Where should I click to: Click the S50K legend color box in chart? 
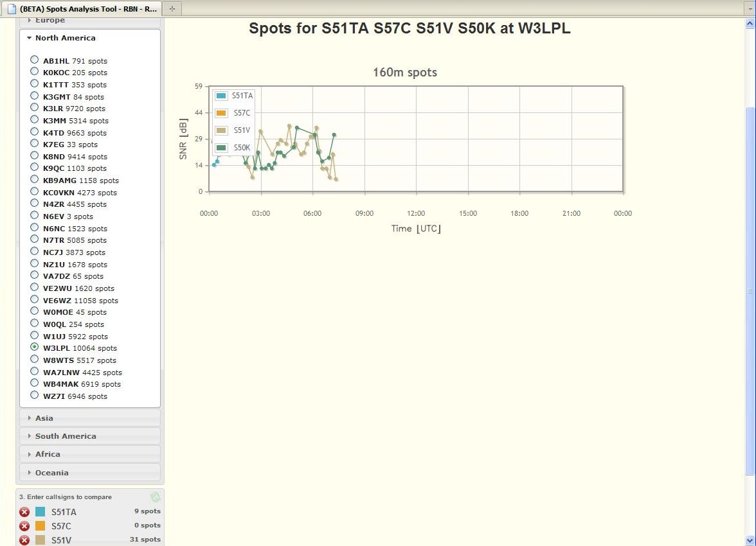(x=221, y=148)
